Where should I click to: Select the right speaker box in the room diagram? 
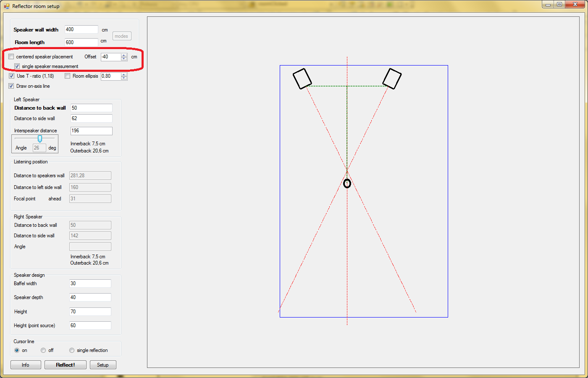(x=392, y=79)
